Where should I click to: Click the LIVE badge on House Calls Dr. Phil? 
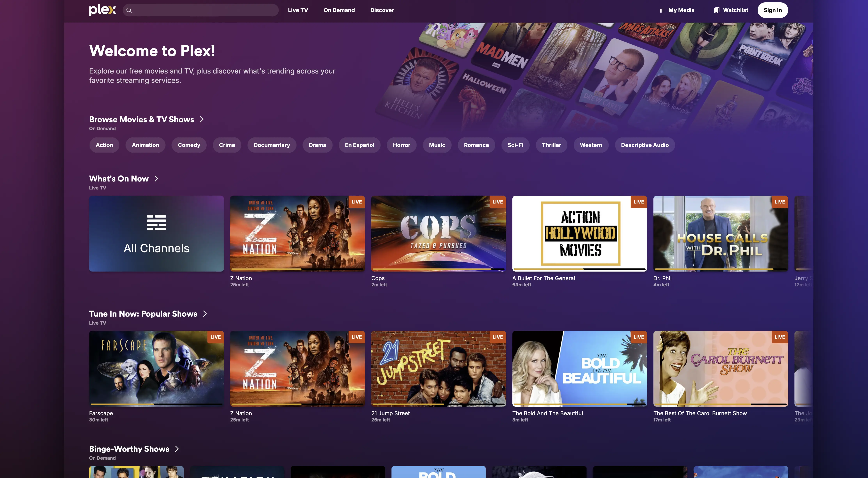pyautogui.click(x=779, y=202)
